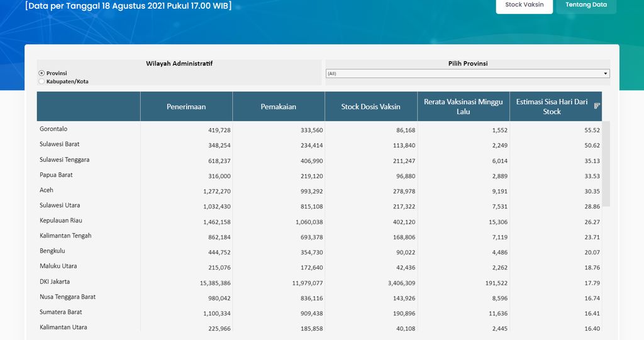
Task: Click Gorontalo's Pemakaian value 333,560
Action: 312,130
